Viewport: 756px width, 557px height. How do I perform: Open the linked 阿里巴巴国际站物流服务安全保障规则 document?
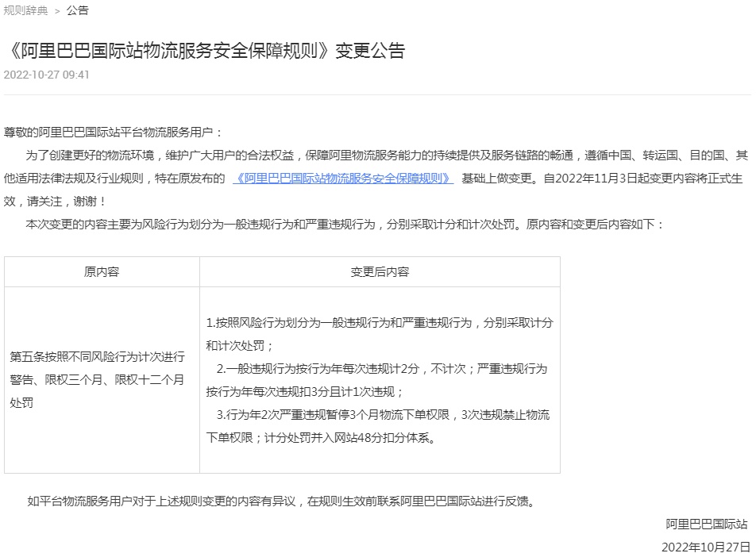click(x=342, y=179)
